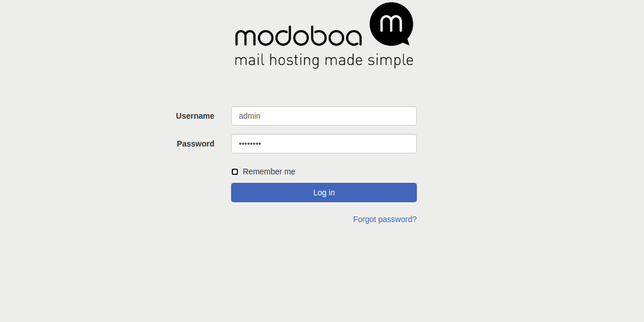The width and height of the screenshot is (644, 322).
Task: Click the Modoboa speech bubble logo icon
Action: point(391,24)
